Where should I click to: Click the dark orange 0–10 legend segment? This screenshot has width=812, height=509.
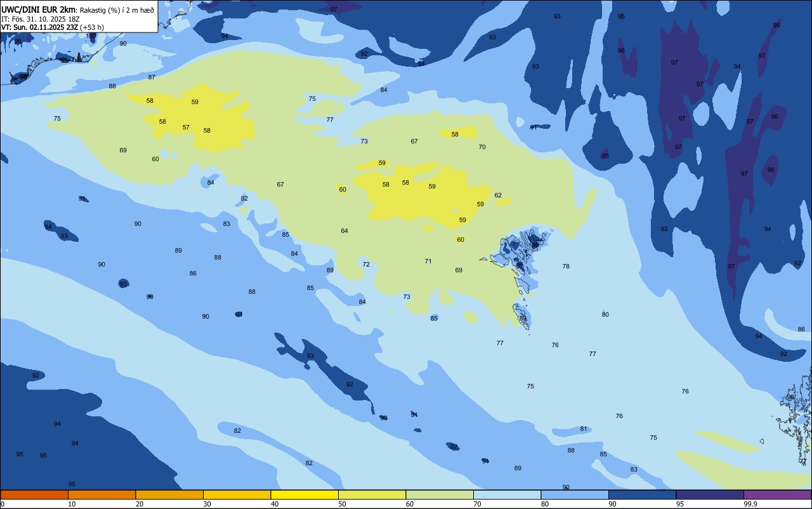pyautogui.click(x=34, y=494)
